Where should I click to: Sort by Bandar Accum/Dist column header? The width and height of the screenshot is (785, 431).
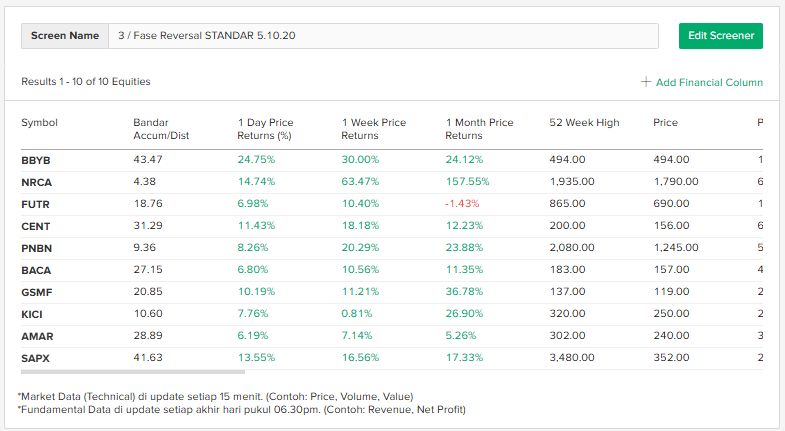coord(161,129)
